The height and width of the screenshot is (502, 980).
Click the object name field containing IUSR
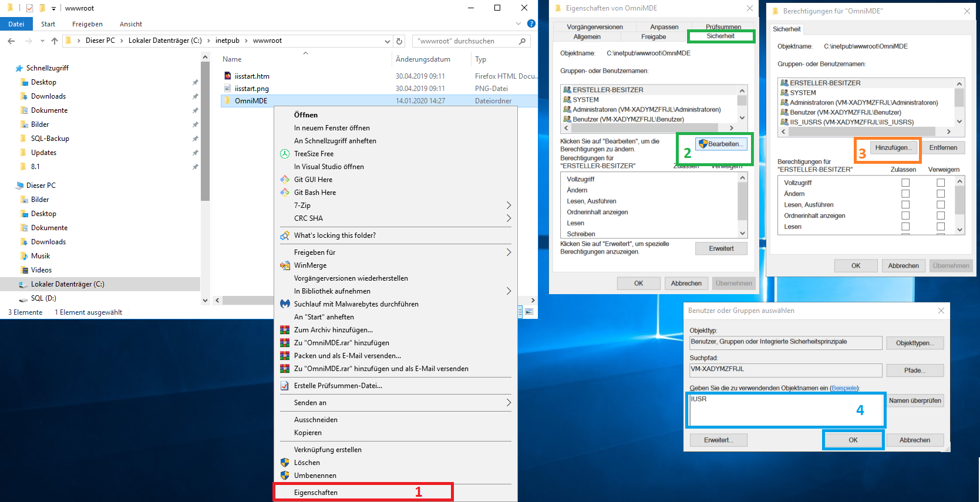(786, 410)
